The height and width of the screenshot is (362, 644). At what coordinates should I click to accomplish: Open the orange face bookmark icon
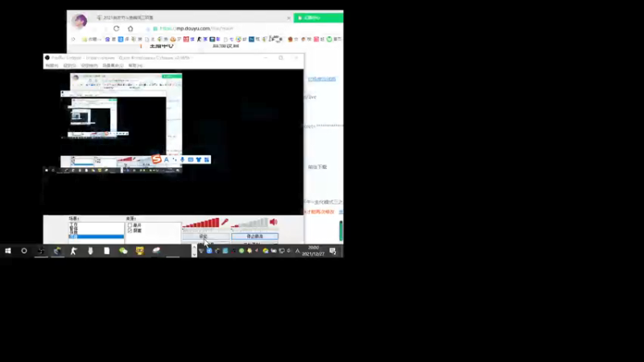[173, 39]
